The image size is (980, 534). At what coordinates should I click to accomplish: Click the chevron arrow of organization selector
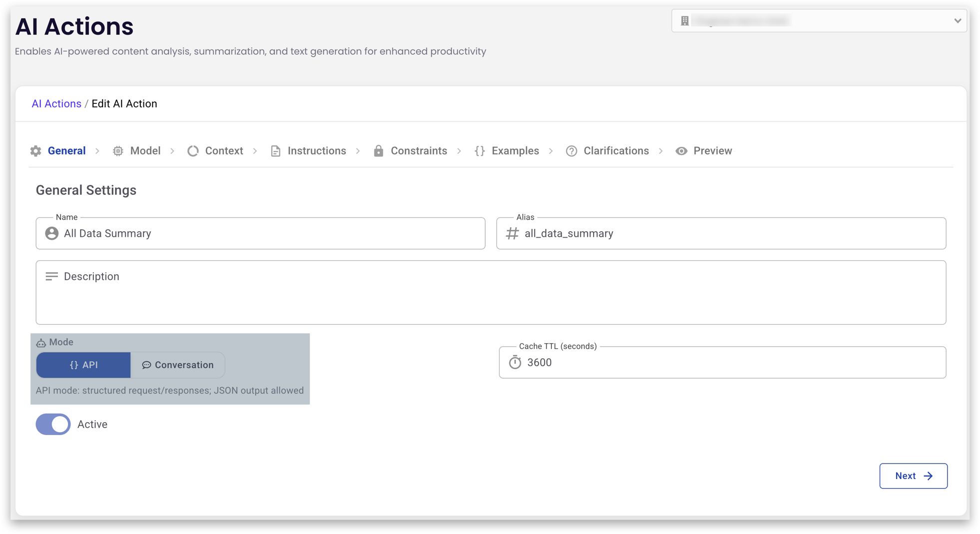coord(957,21)
